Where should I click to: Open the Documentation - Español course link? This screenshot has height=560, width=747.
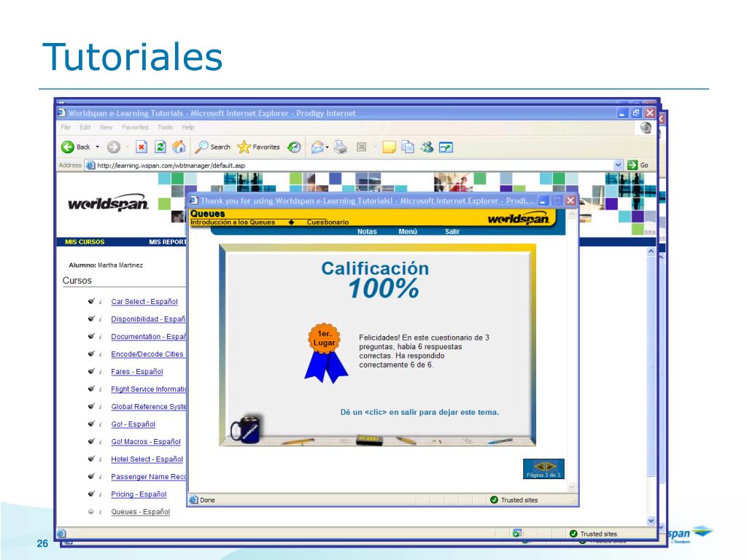(x=148, y=337)
